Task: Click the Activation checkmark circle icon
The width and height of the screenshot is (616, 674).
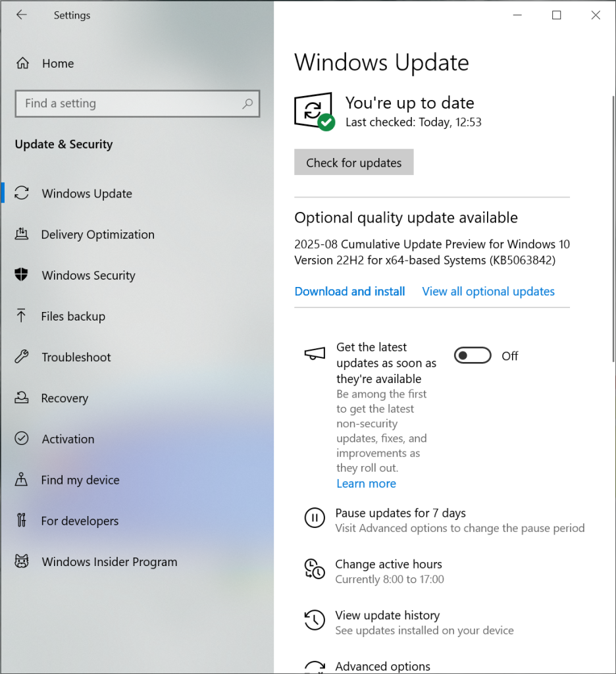Action: click(22, 438)
